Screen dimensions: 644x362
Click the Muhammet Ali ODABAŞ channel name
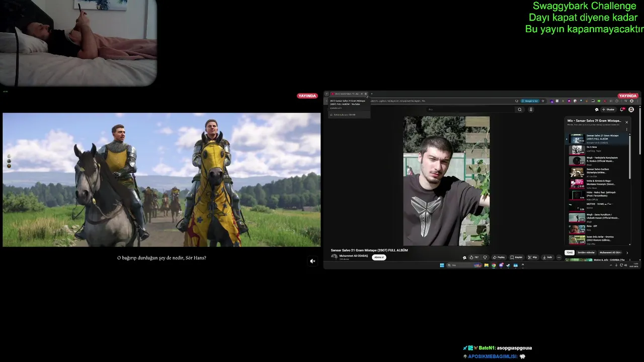pos(354,255)
